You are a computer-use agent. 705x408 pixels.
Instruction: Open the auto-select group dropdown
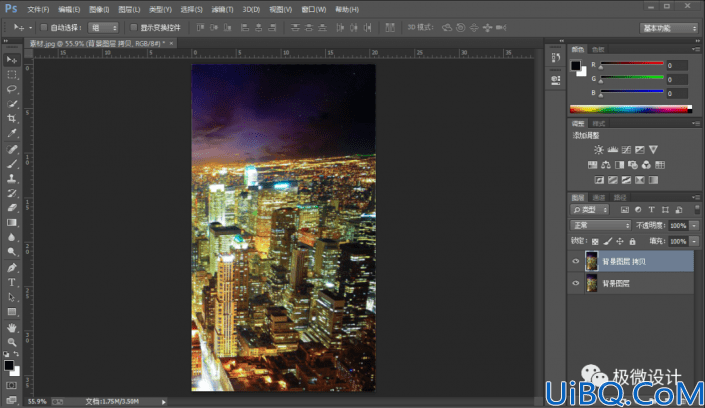point(103,28)
